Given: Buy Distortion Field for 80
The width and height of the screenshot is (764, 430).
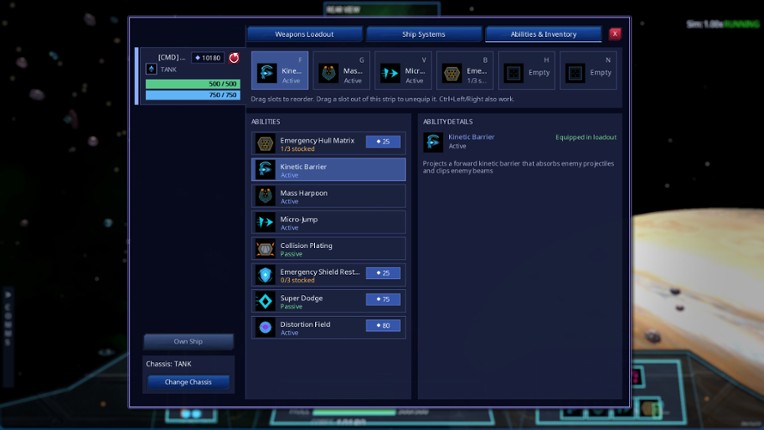Looking at the screenshot, I should pos(383,325).
